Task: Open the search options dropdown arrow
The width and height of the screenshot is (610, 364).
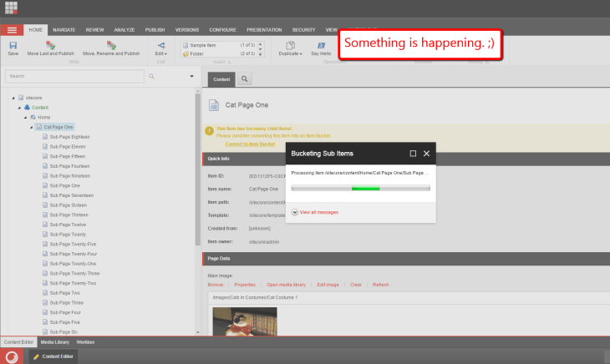Action: [x=191, y=76]
